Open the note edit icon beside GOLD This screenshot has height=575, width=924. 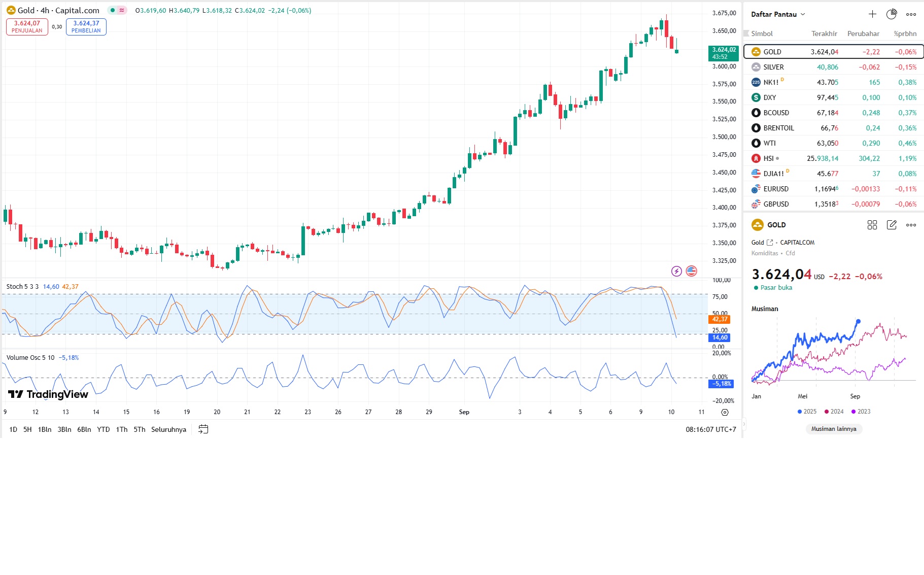click(x=892, y=225)
